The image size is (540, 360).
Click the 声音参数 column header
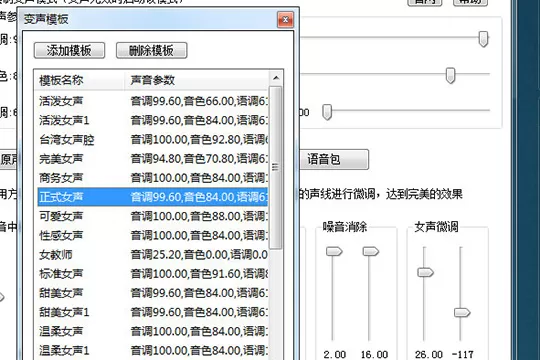pyautogui.click(x=196, y=80)
